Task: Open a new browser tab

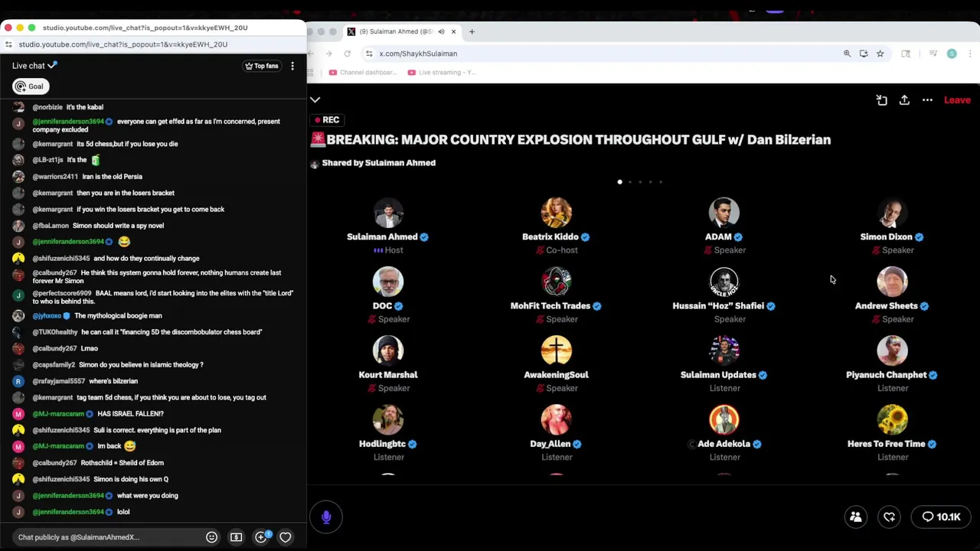Action: 472,31
